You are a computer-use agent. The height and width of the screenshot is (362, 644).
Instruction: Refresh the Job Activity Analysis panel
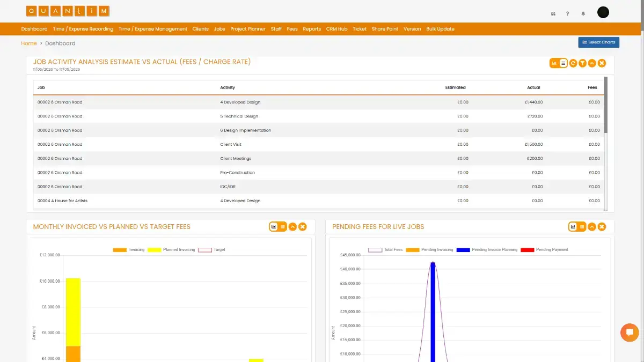pos(573,63)
